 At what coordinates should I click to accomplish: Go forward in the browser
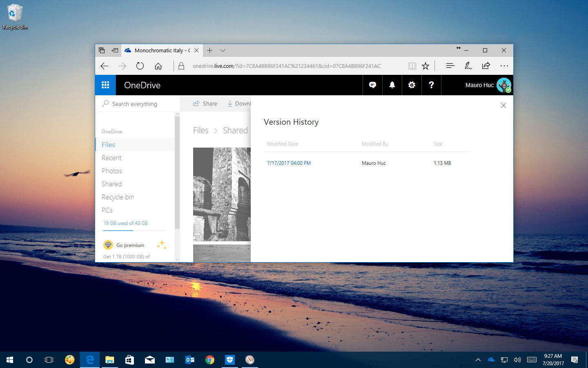[x=122, y=66]
